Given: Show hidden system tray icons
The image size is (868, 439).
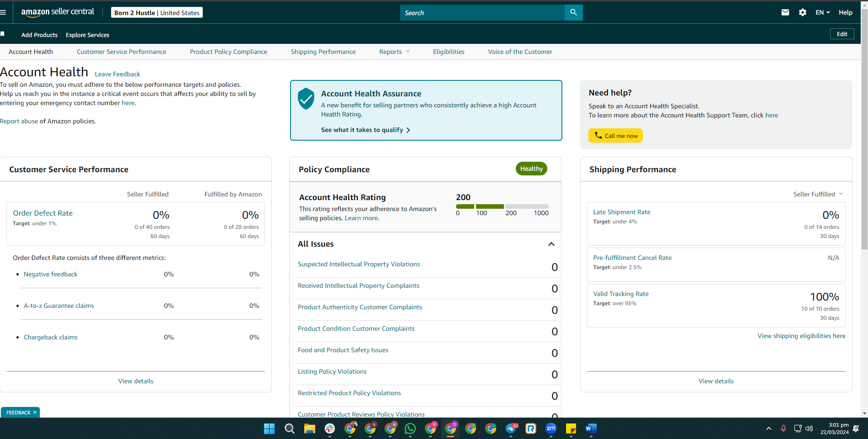Looking at the screenshot, I should click(769, 428).
